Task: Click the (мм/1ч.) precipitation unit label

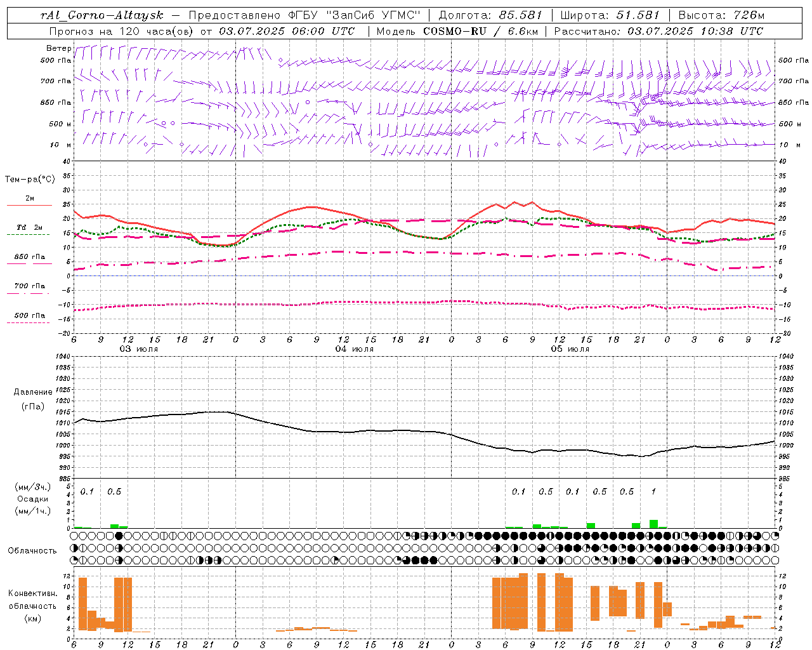Action: 33,511
